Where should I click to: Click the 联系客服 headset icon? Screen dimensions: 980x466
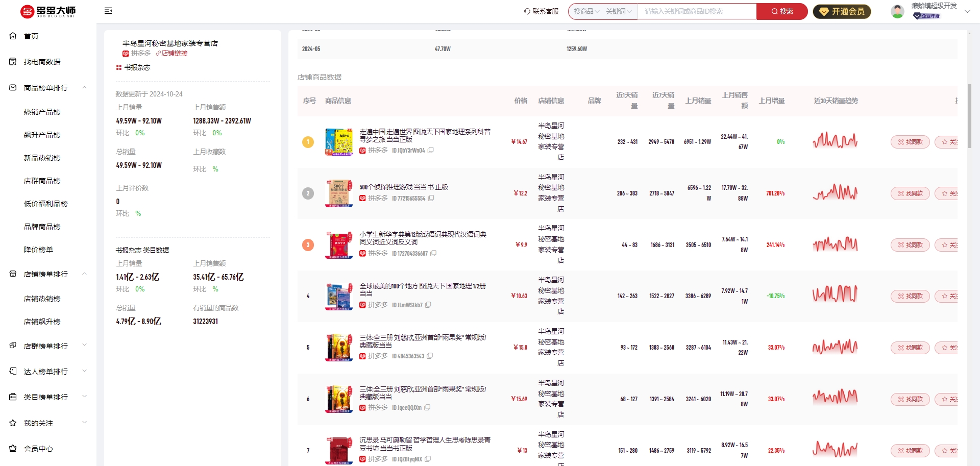click(x=527, y=11)
